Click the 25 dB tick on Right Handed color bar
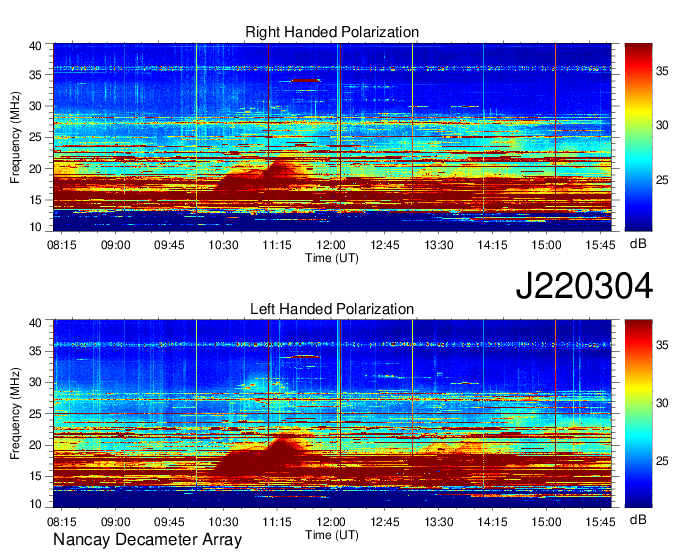This screenshot has width=680, height=552. (662, 180)
